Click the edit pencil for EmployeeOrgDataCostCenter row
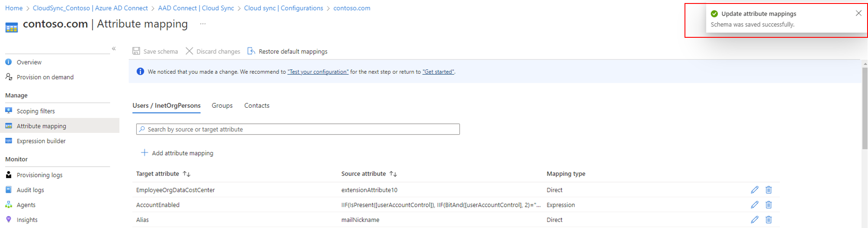 tap(755, 190)
